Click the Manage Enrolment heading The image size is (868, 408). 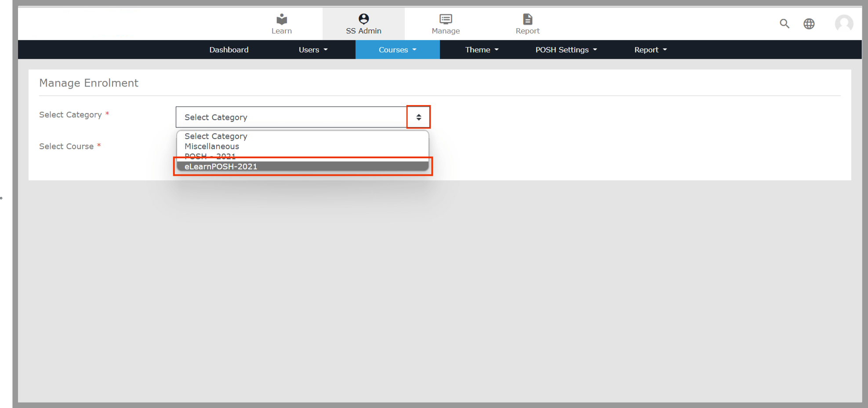click(89, 83)
